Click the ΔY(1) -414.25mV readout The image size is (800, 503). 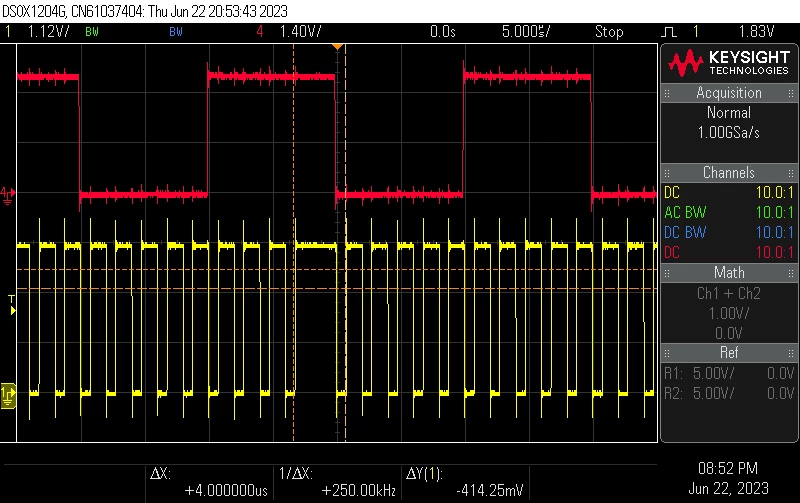tap(464, 482)
